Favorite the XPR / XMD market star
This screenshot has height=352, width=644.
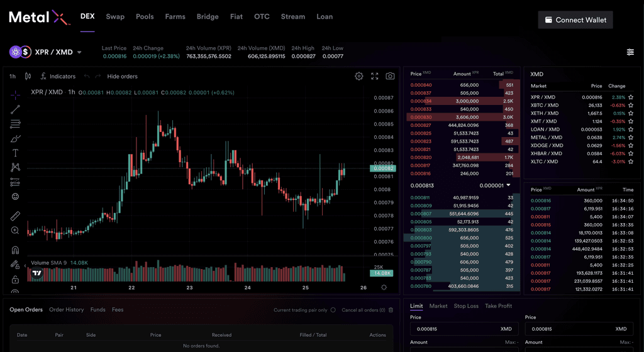pos(631,97)
